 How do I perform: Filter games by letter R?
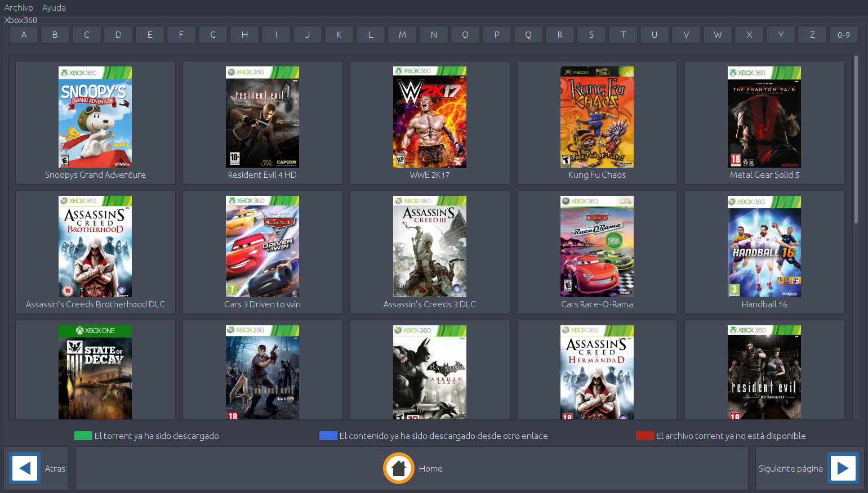(560, 35)
